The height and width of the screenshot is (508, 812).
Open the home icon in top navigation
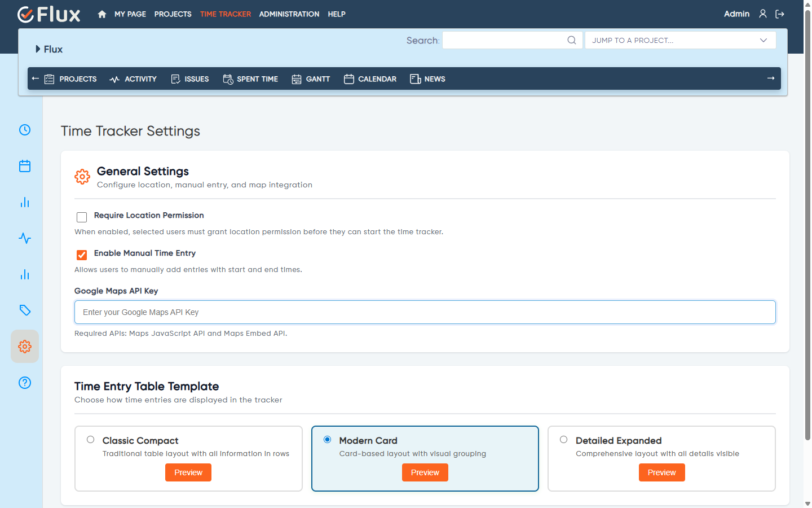(102, 14)
